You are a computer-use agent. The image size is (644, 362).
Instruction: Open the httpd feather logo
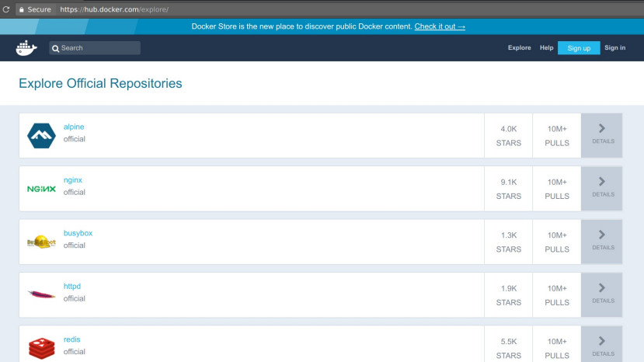coord(41,294)
